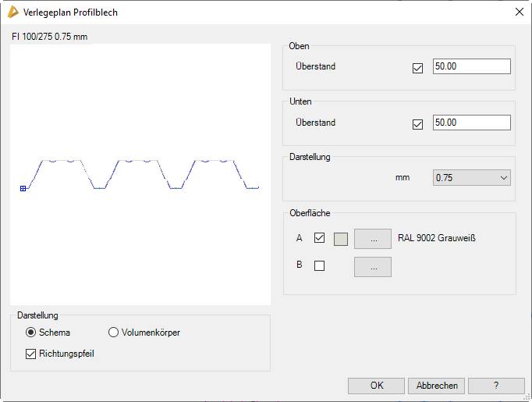Viewport: 532px width, 402px height.
Task: Click the Unten Überstand value field
Action: (471, 123)
